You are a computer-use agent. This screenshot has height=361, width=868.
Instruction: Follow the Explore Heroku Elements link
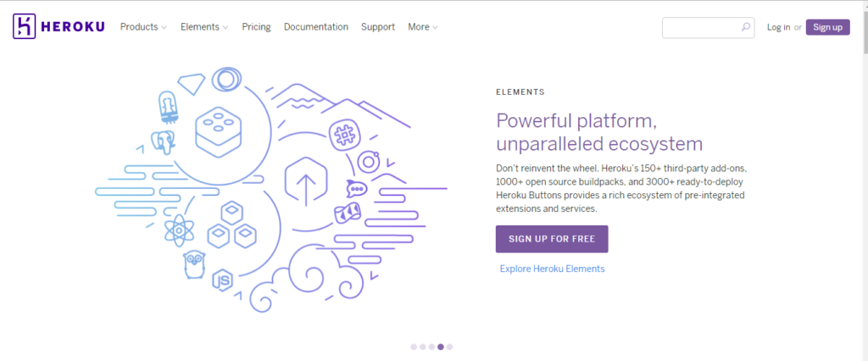(x=552, y=269)
